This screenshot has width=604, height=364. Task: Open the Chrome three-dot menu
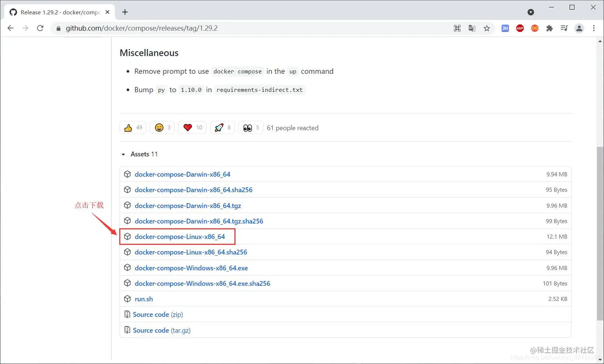[594, 28]
